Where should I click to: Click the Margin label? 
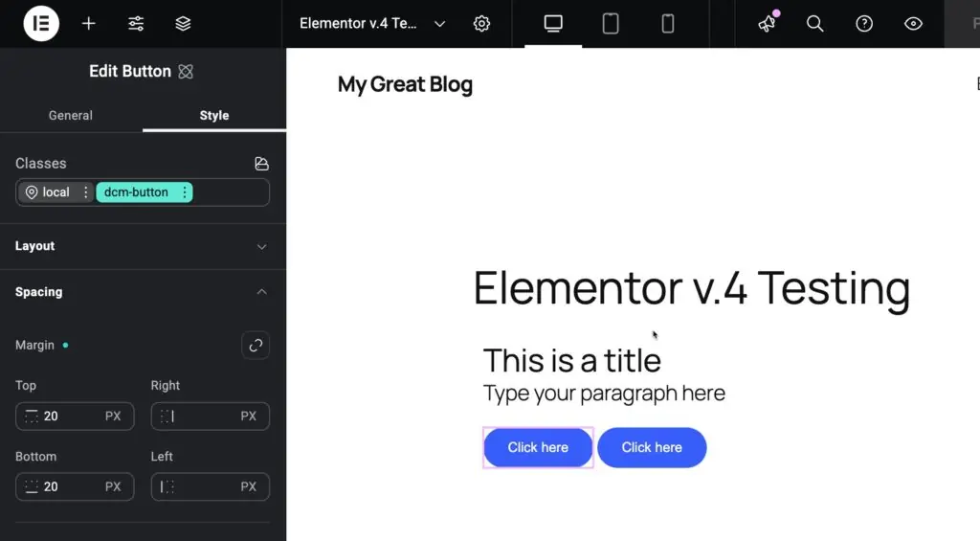coord(35,346)
